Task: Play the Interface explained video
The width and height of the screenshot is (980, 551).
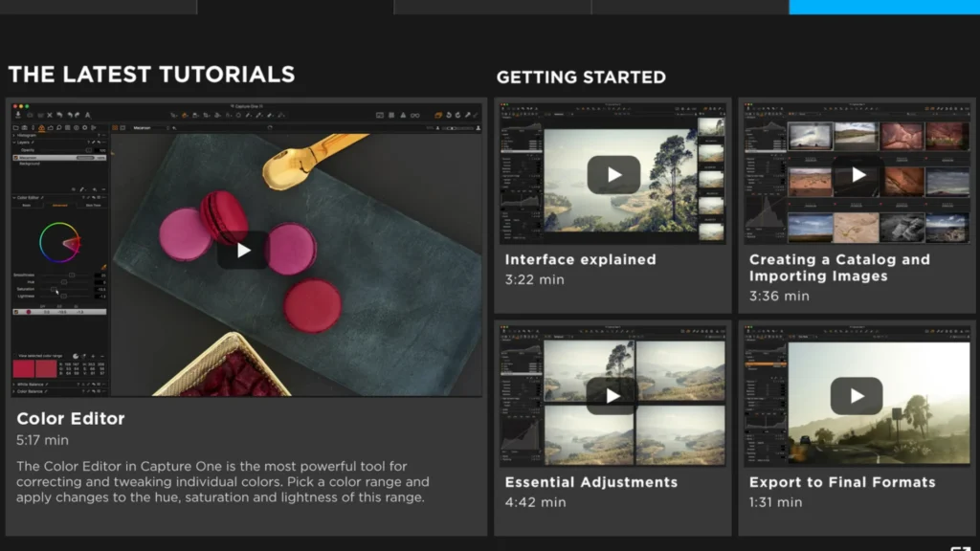Action: click(613, 175)
